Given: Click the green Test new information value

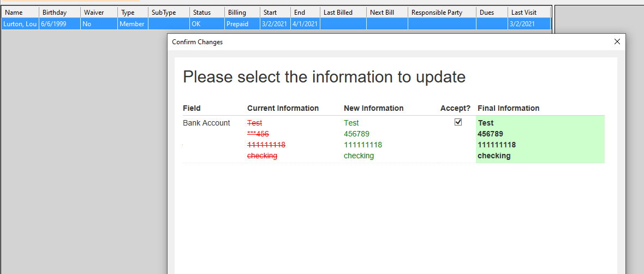Looking at the screenshot, I should coord(351,123).
